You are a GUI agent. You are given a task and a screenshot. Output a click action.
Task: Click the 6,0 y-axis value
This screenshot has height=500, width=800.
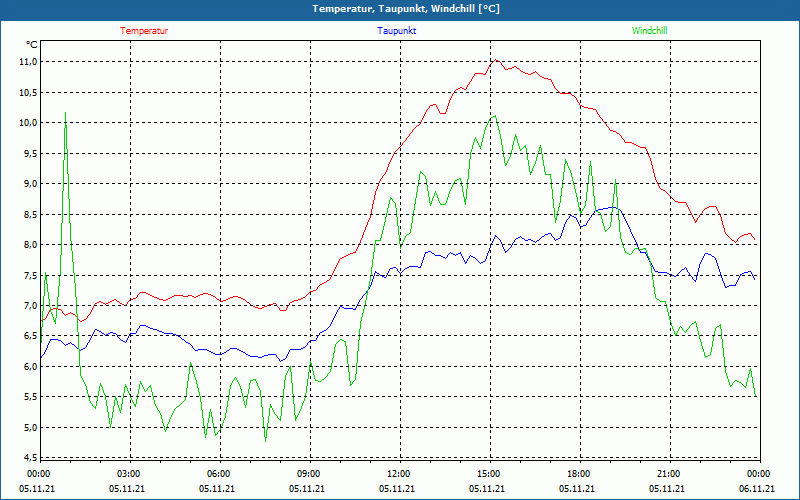(30, 366)
